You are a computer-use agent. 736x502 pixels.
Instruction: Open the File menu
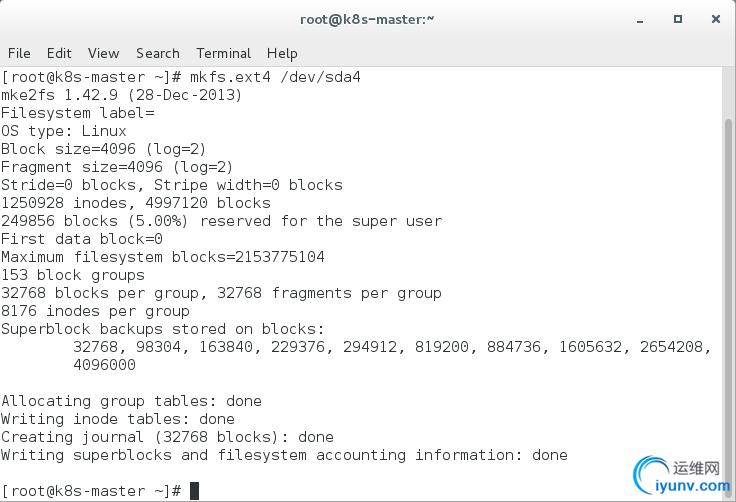tap(19, 53)
